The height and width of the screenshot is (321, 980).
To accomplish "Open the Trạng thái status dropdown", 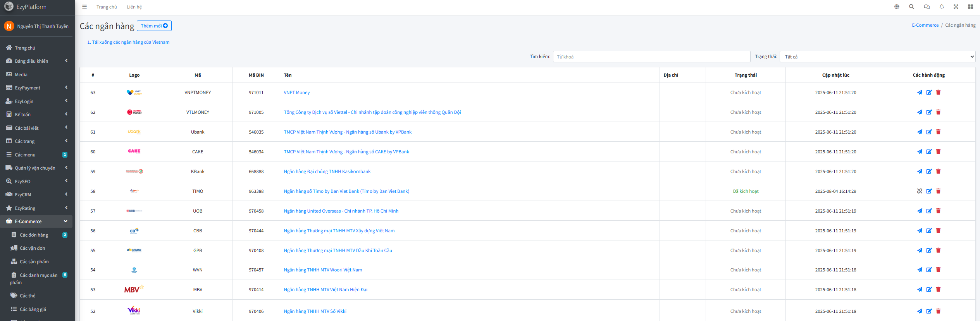I will tap(877, 57).
